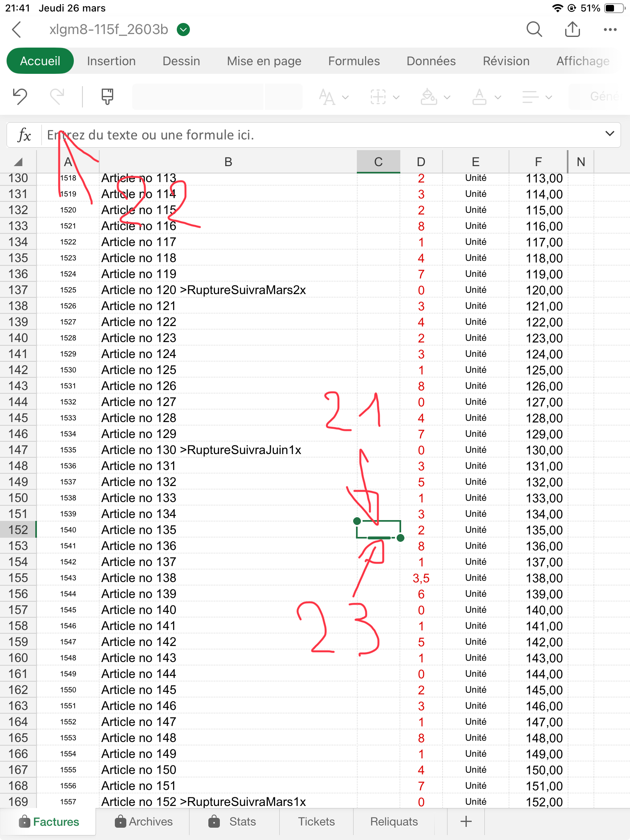The image size is (630, 840).
Task: Add a new sheet with plus icon
Action: [x=466, y=822]
